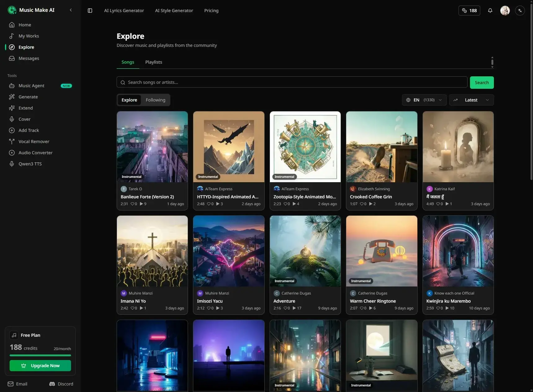Open the Imisozi Yacu song title
Viewport: 533px width, 392px height.
(x=210, y=301)
